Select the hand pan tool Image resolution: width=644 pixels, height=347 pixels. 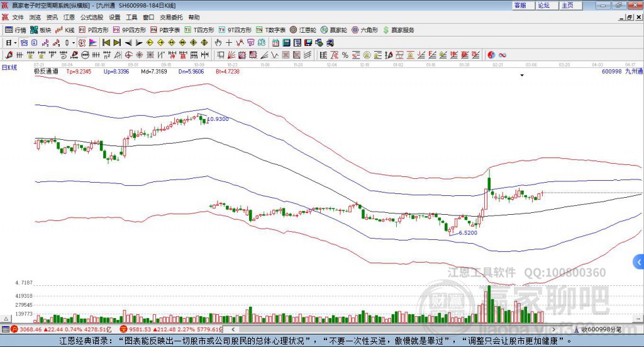click(218, 43)
